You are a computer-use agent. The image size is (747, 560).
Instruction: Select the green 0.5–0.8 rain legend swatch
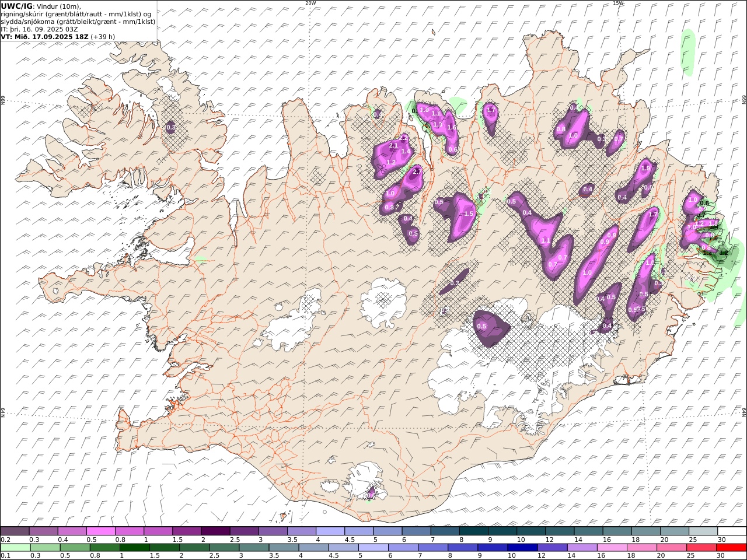75,548
